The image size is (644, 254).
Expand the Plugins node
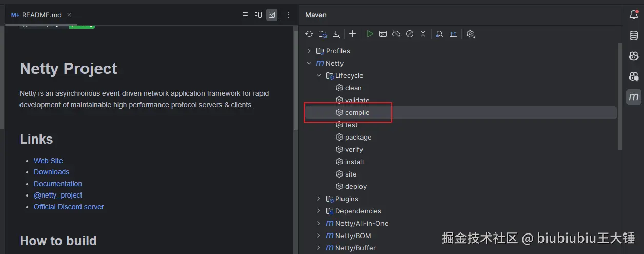coord(318,199)
